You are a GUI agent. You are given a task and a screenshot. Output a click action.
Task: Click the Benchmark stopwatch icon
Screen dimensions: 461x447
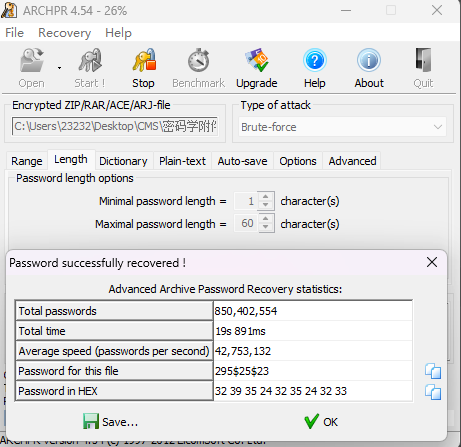click(x=198, y=60)
